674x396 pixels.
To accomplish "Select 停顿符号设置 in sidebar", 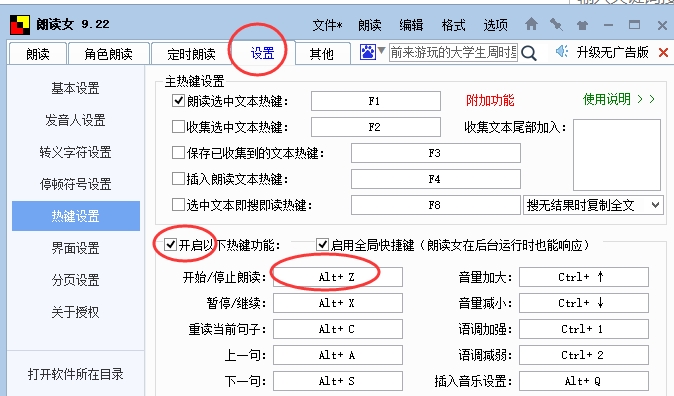I will click(x=76, y=184).
